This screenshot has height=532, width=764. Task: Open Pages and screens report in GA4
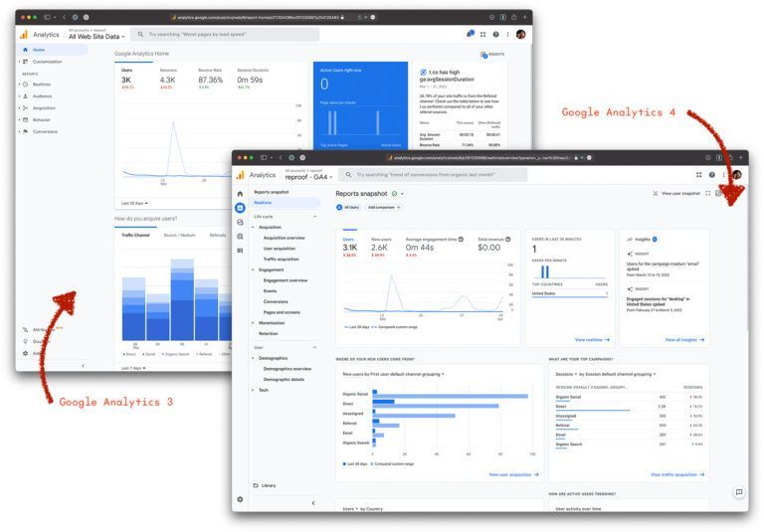point(282,312)
